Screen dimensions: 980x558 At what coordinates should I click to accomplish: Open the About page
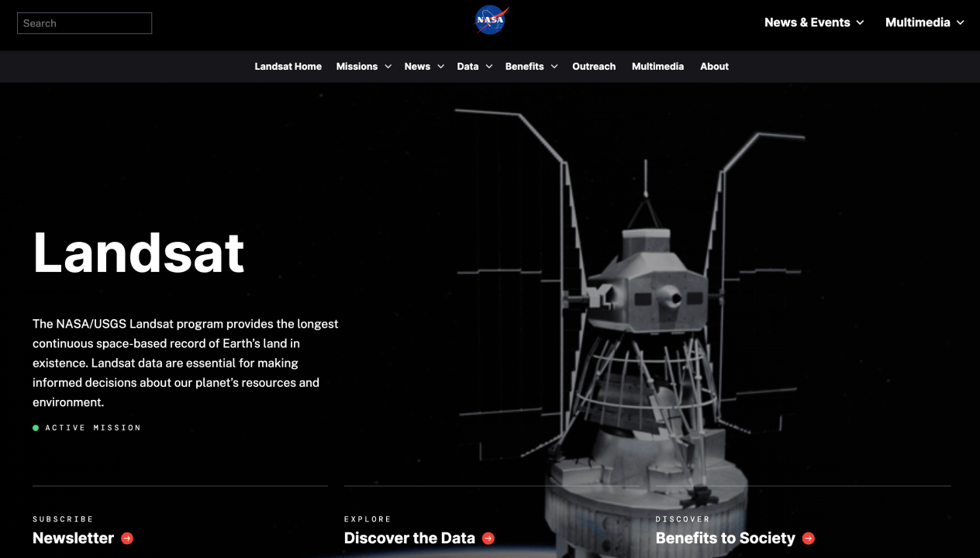[714, 67]
